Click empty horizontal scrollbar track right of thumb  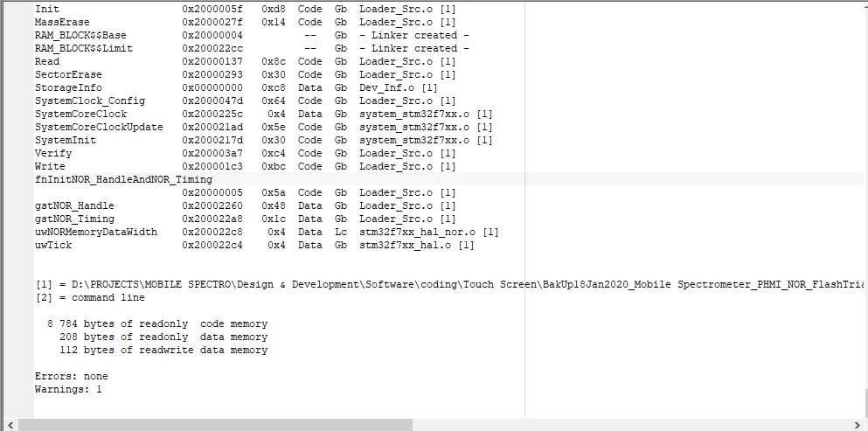click(630, 425)
